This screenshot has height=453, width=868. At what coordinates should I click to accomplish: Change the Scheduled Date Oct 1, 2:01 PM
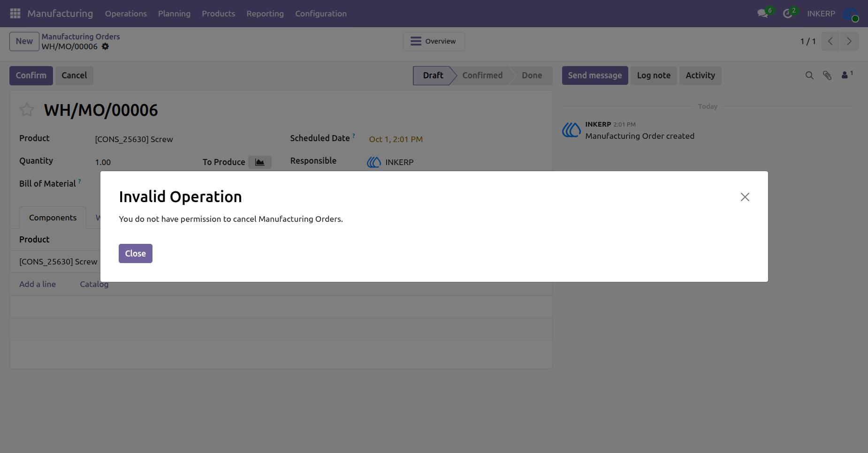[x=396, y=139]
